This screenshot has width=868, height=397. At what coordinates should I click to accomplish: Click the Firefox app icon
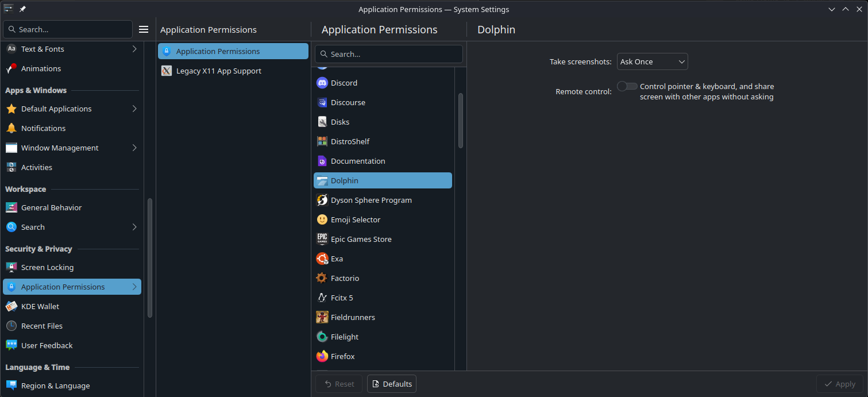point(322,356)
